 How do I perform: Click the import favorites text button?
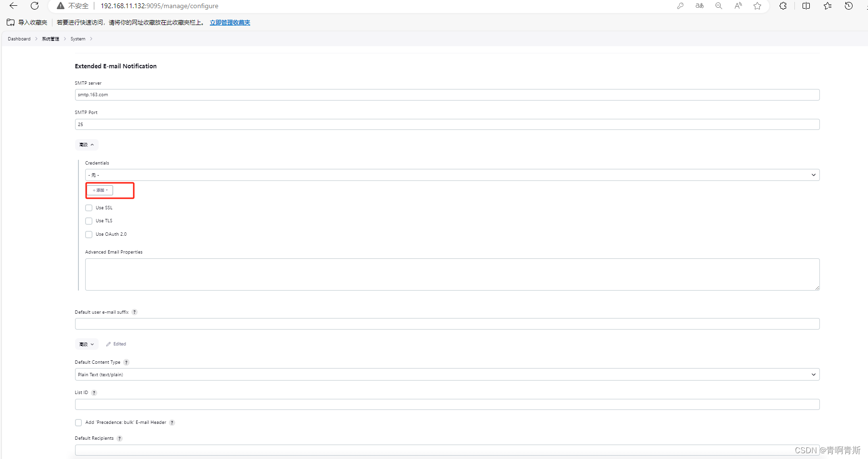(x=33, y=23)
